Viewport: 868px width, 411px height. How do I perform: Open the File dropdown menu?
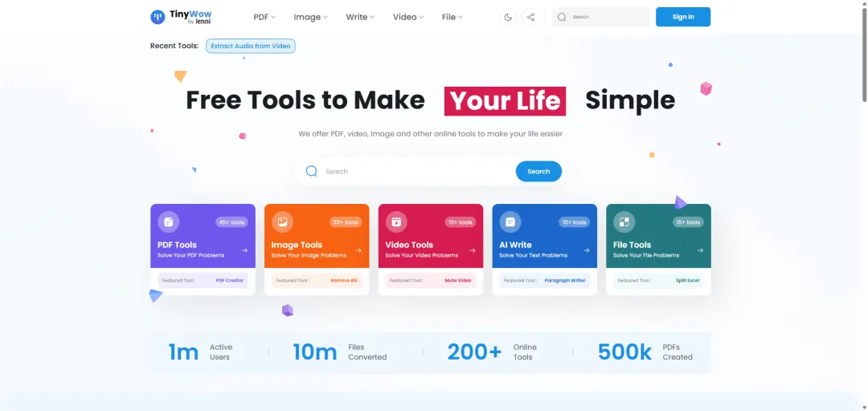pos(452,17)
